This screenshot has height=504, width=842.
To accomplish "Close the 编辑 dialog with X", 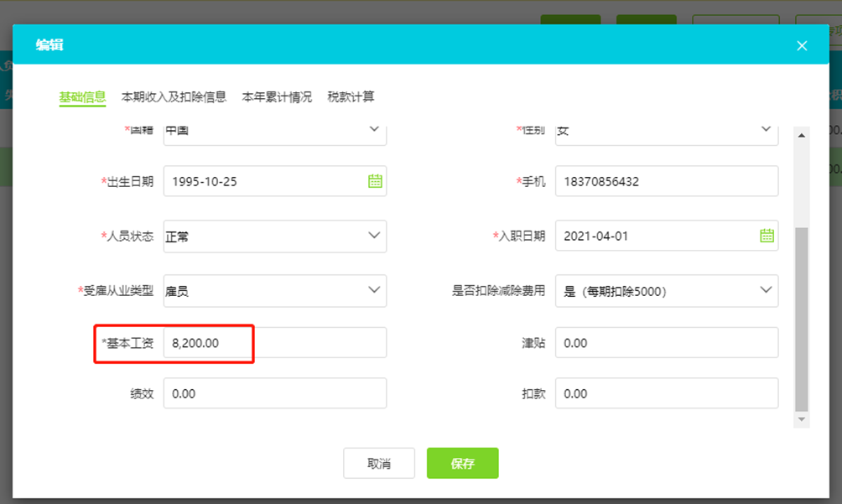I will pos(802,45).
